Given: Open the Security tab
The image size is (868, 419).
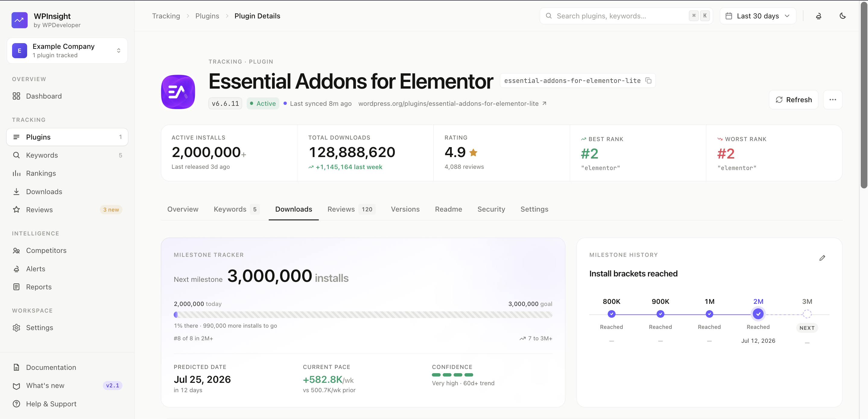Looking at the screenshot, I should tap(491, 209).
